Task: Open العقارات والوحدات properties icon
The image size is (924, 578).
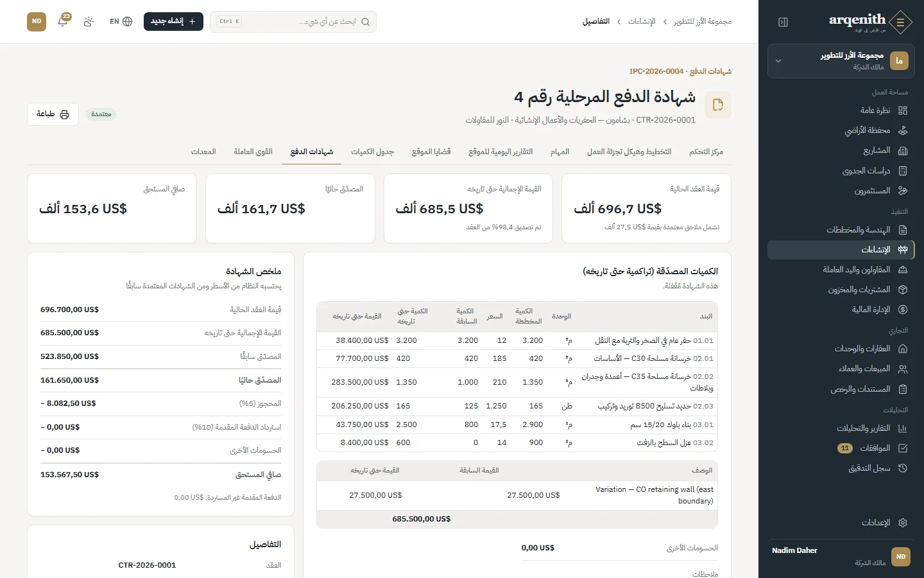Action: (903, 349)
